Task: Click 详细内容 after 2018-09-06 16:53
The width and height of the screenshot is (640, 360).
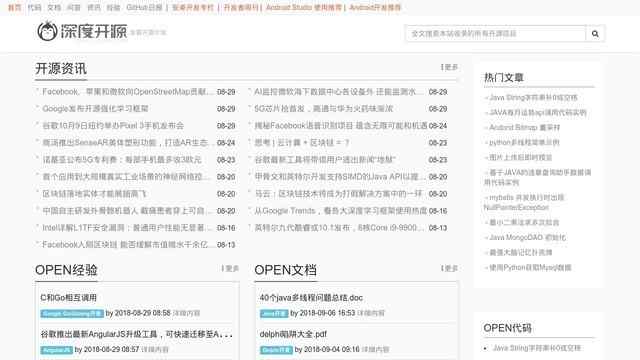Action: tap(371, 313)
